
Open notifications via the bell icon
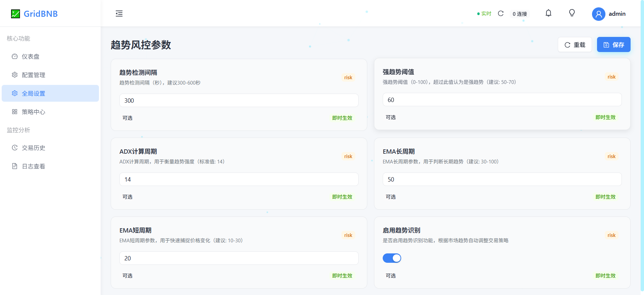[548, 13]
